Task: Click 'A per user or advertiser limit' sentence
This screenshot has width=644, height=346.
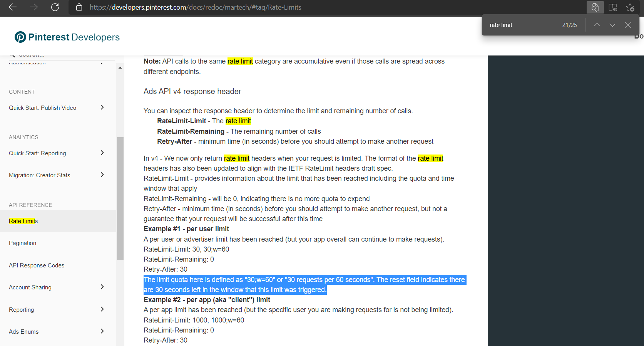Action: click(294, 239)
